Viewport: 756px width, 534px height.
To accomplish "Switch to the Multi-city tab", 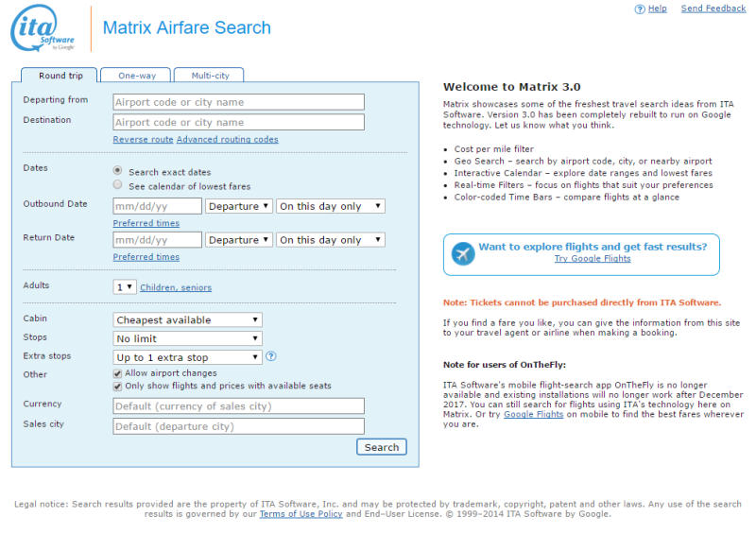I will (210, 76).
